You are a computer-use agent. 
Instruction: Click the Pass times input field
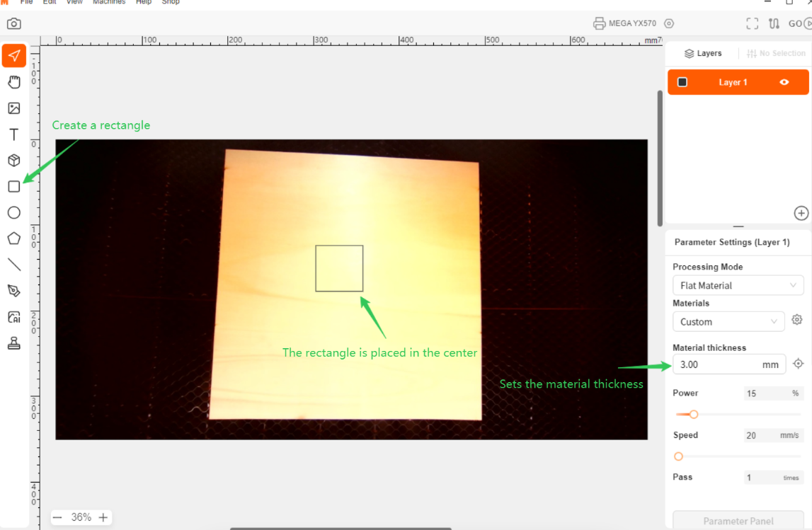(773, 477)
